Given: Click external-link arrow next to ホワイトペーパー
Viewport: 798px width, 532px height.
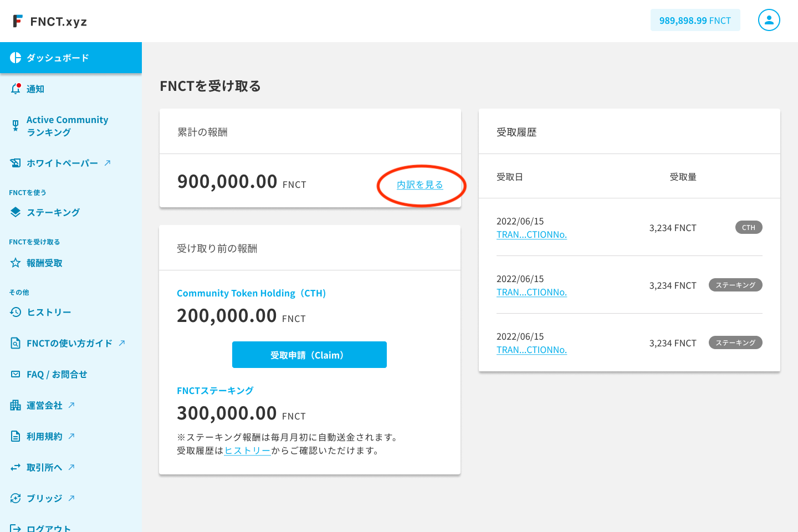Looking at the screenshot, I should [108, 163].
